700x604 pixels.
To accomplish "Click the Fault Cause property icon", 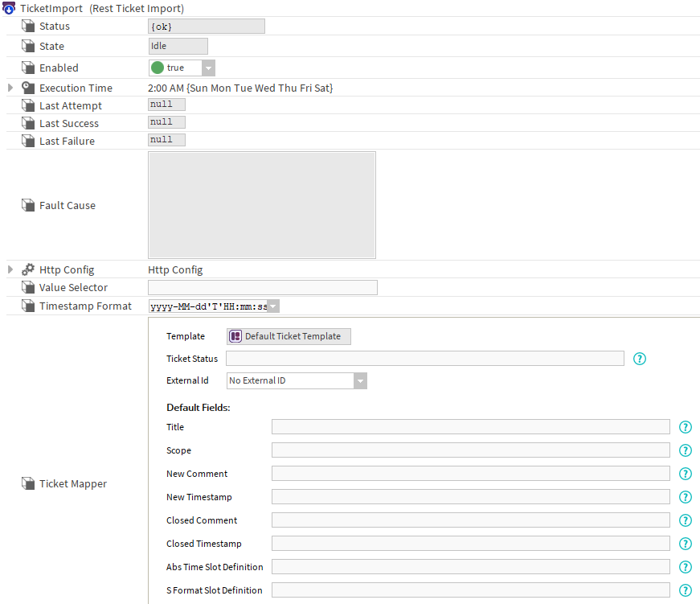I will click(28, 206).
